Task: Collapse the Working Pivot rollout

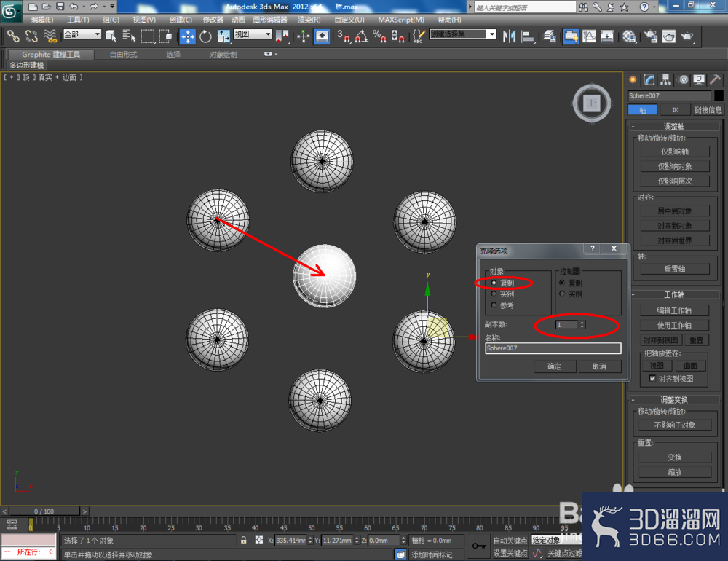Action: 673,294
